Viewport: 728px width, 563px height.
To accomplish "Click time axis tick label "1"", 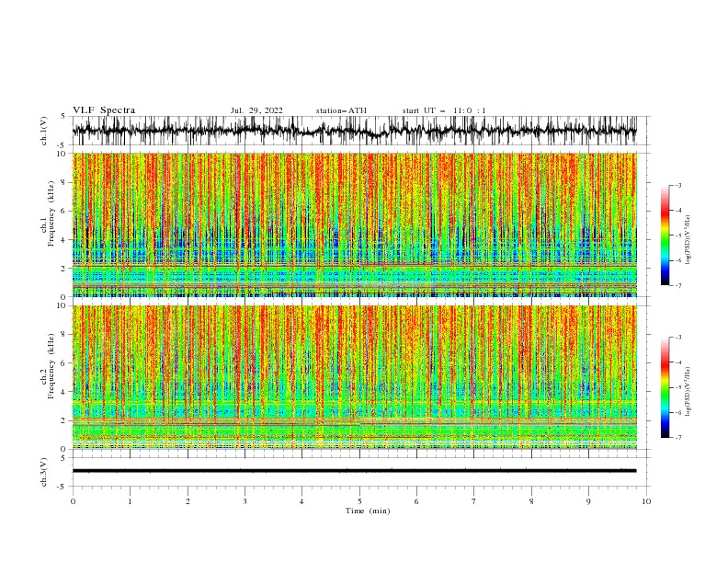I will [130, 501].
